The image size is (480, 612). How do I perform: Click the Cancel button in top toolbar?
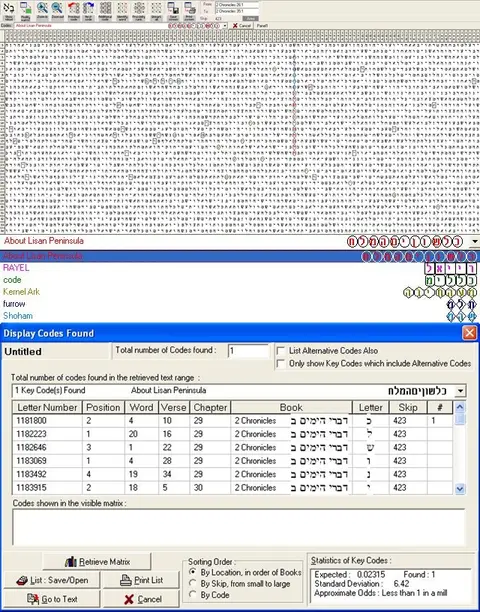[x=242, y=26]
